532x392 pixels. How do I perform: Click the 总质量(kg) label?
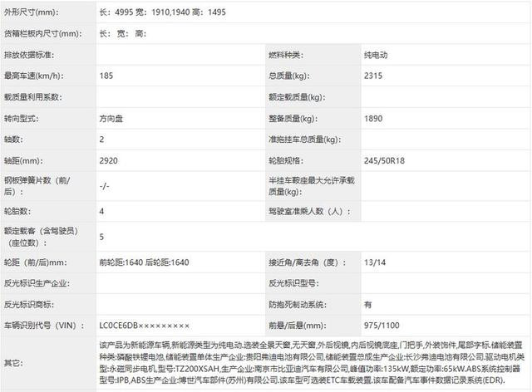[x=288, y=76]
